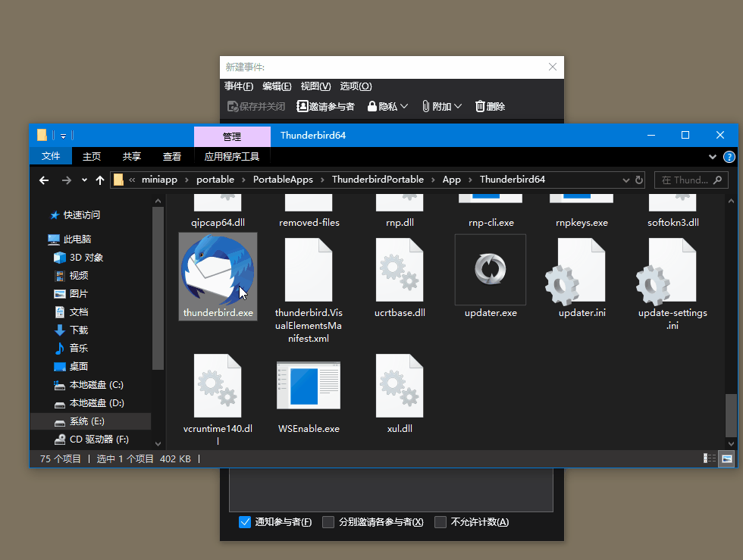Click the 删除 trash icon in event toolbar
This screenshot has width=743, height=560.
point(481,107)
